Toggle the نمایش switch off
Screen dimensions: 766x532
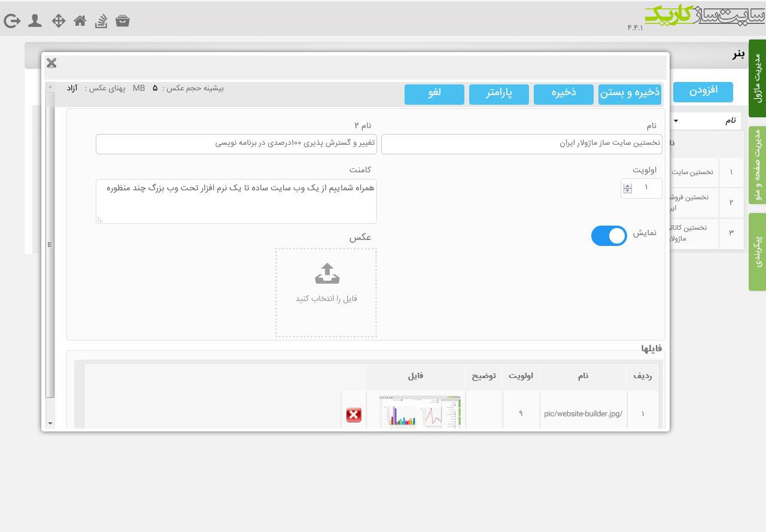609,236
